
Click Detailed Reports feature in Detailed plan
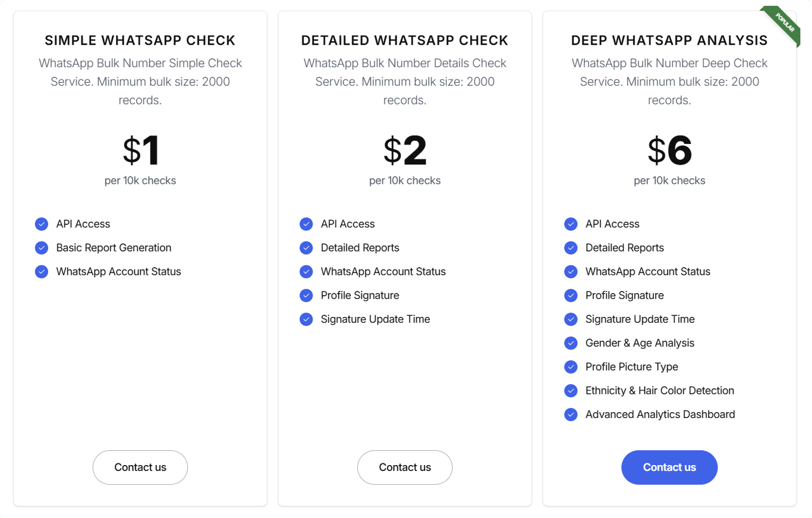[360, 248]
